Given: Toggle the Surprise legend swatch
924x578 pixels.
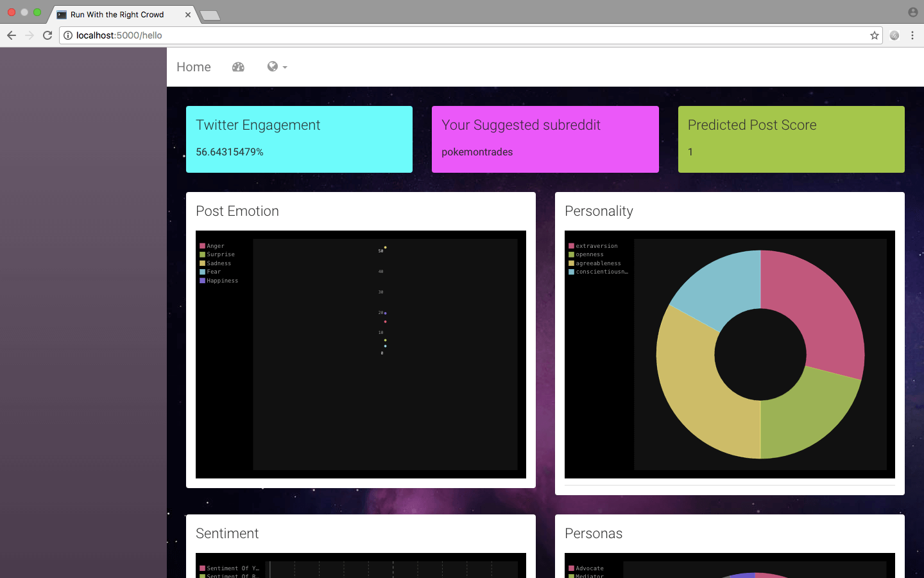Looking at the screenshot, I should (x=203, y=254).
